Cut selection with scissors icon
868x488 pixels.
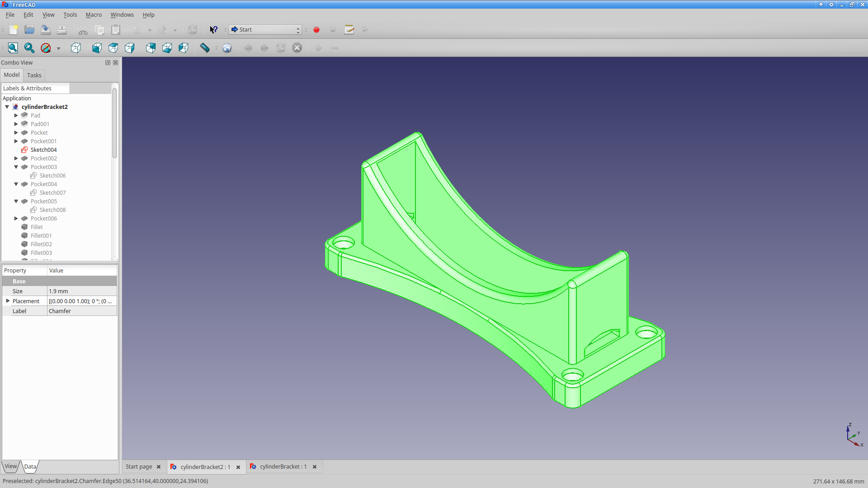pos(83,30)
